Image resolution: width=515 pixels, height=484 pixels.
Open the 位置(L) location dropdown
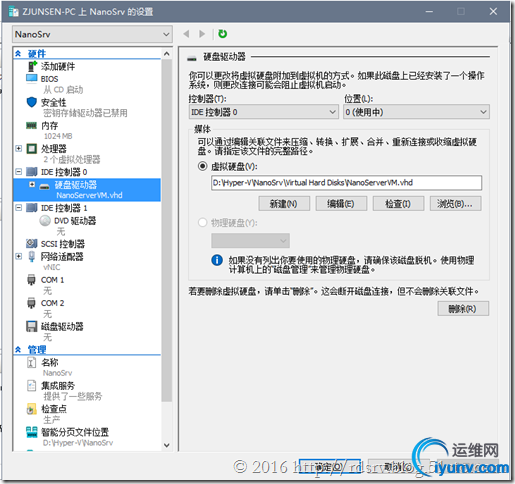point(416,112)
